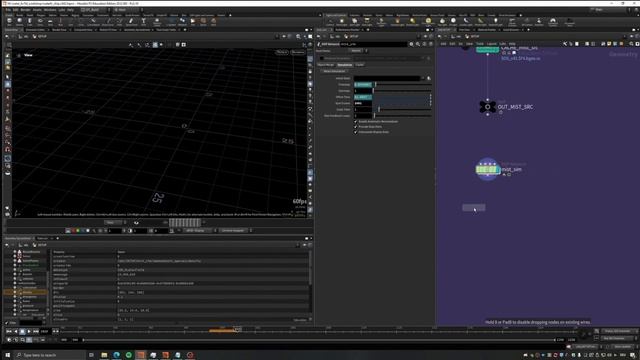Open the File menu
The image size is (640, 360).
pos(8,10)
